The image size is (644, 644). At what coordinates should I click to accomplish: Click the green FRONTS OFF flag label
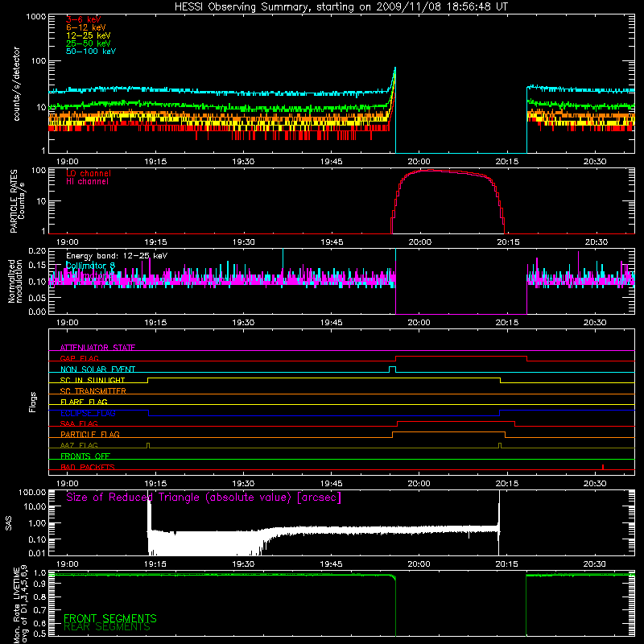85,456
